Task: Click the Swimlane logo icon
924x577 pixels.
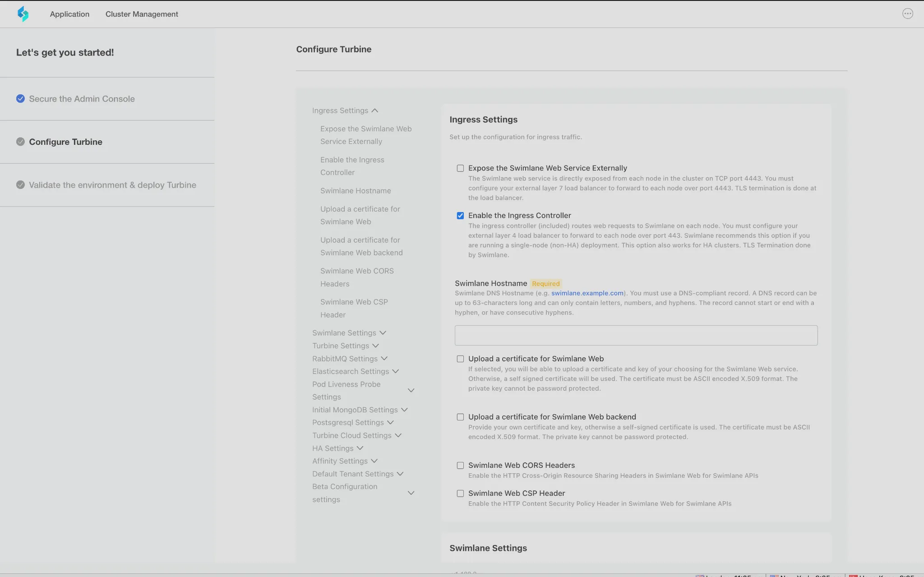Action: pos(23,14)
